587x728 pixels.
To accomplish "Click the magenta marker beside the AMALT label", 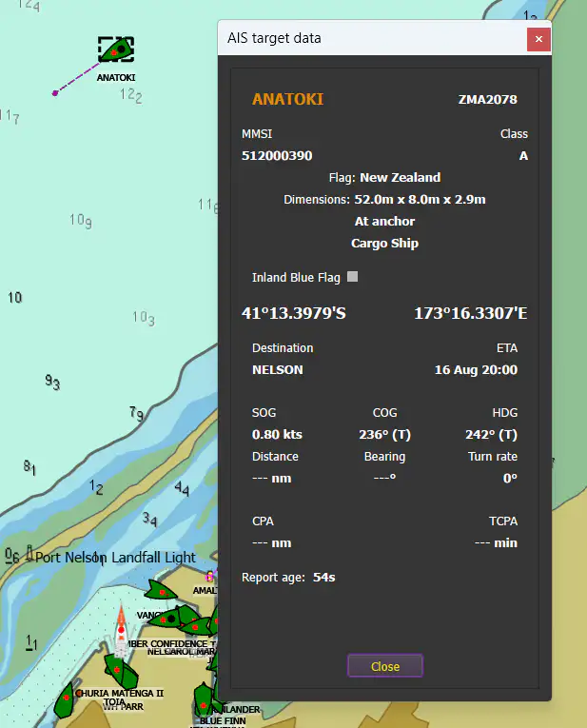I will (210, 577).
